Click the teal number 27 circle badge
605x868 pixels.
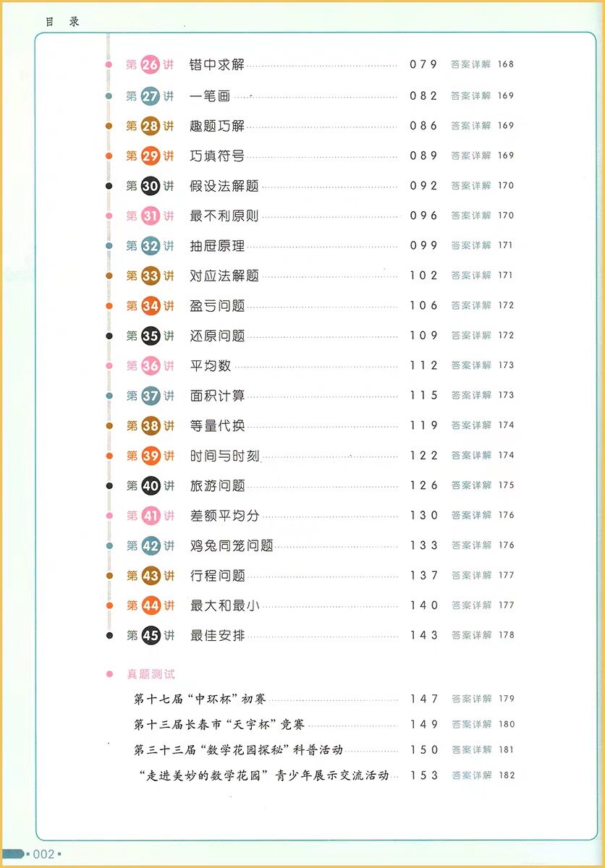151,95
